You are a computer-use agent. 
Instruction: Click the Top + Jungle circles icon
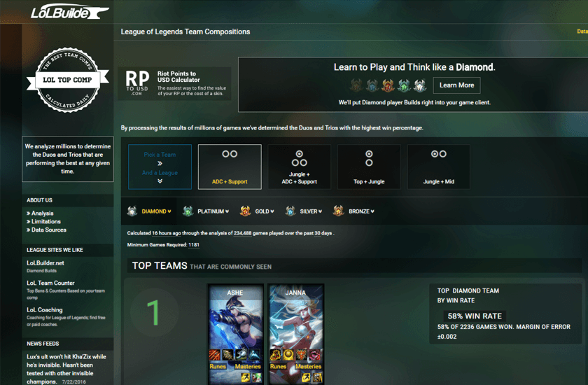[369, 158]
